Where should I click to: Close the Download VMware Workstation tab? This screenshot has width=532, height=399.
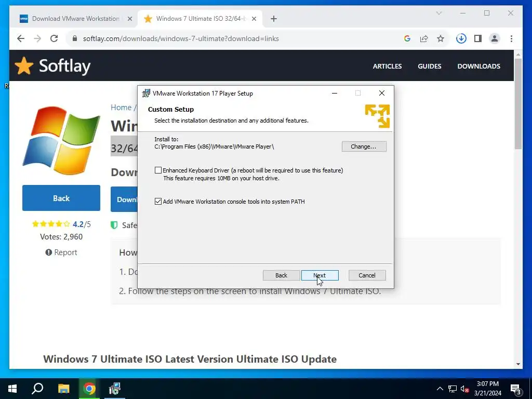coord(129,19)
